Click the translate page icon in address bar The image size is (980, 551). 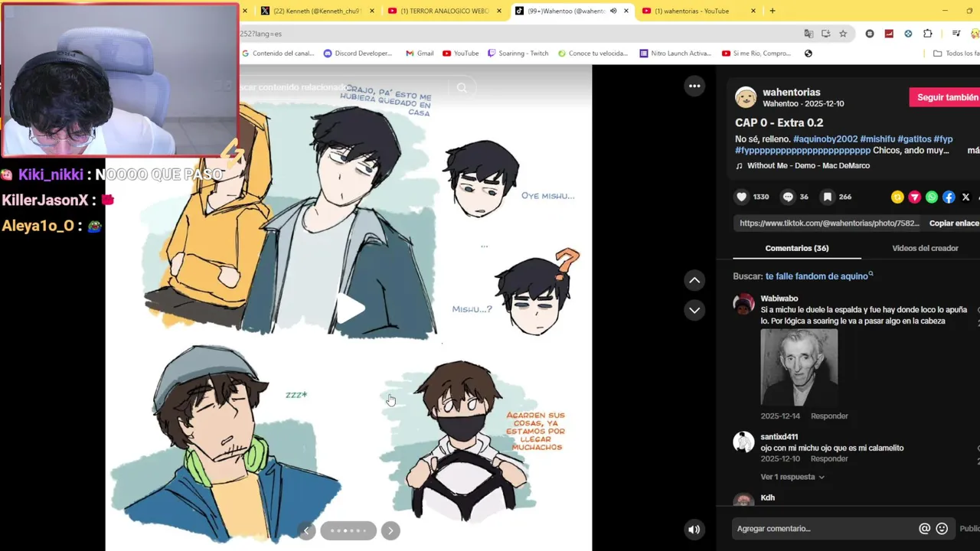(808, 34)
